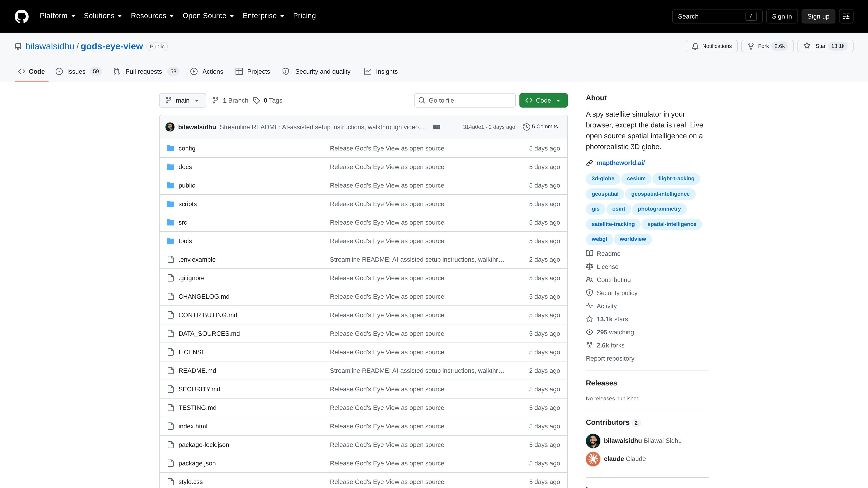Expand the Open Source menu
868x488 pixels.
(x=208, y=16)
